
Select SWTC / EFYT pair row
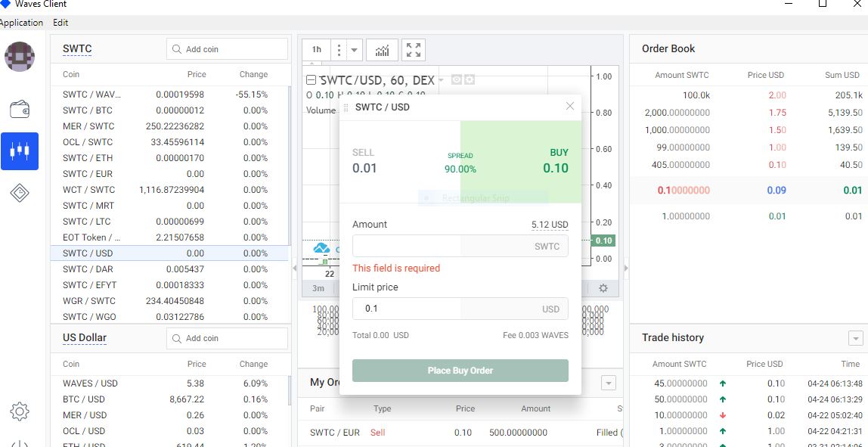pyautogui.click(x=169, y=285)
